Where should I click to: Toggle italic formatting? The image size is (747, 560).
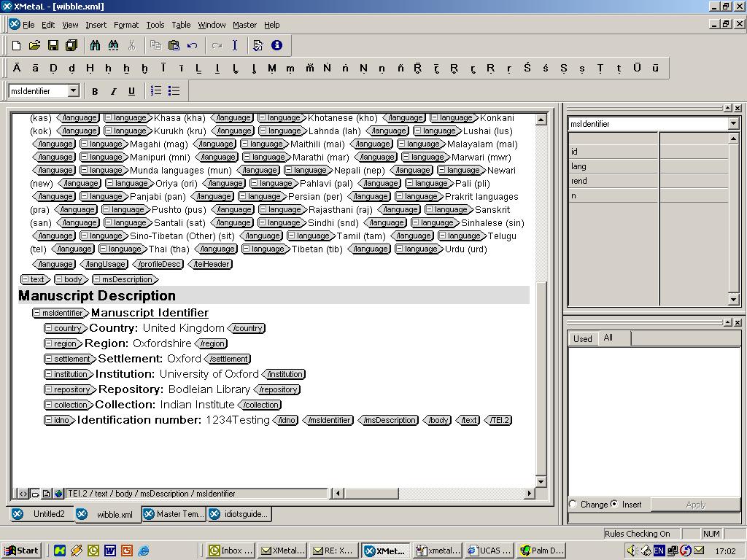coord(113,91)
